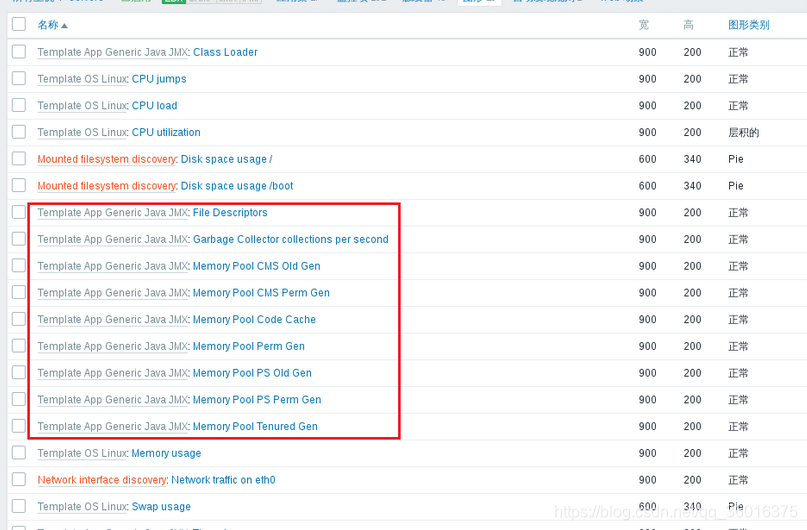Click Pie type in Disk space usage /boot row
The height and width of the screenshot is (530, 807).
click(735, 186)
